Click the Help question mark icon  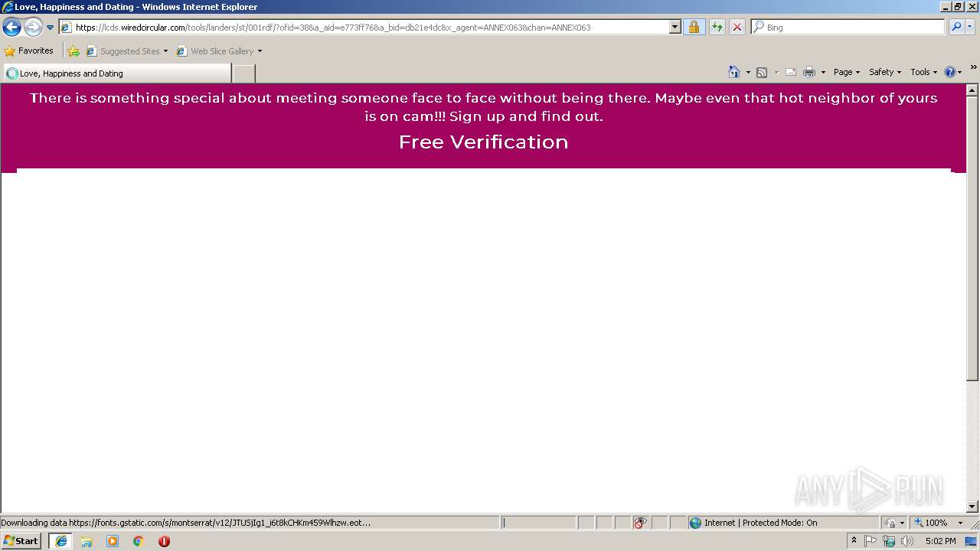(950, 72)
